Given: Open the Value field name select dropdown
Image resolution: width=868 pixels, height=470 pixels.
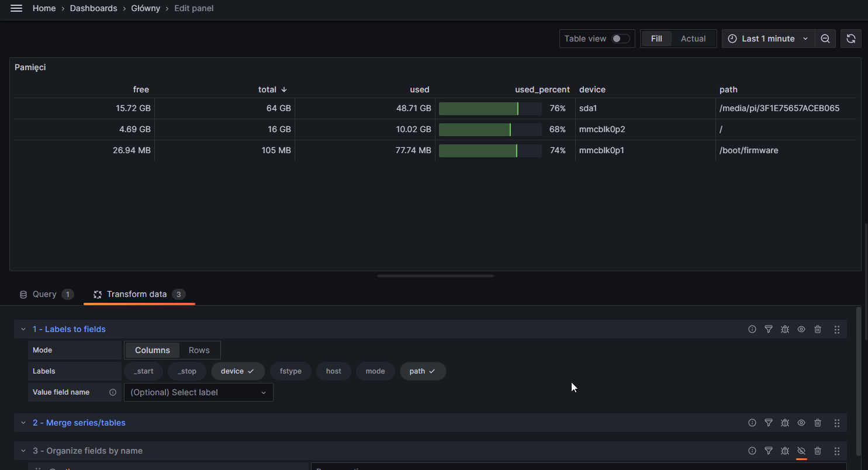Looking at the screenshot, I should coord(199,392).
